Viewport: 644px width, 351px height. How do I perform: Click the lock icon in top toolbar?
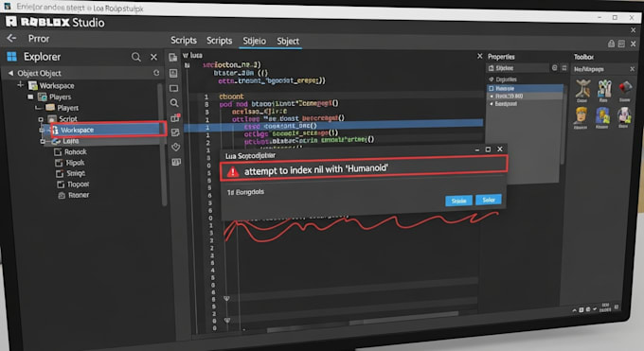pyautogui.click(x=611, y=44)
